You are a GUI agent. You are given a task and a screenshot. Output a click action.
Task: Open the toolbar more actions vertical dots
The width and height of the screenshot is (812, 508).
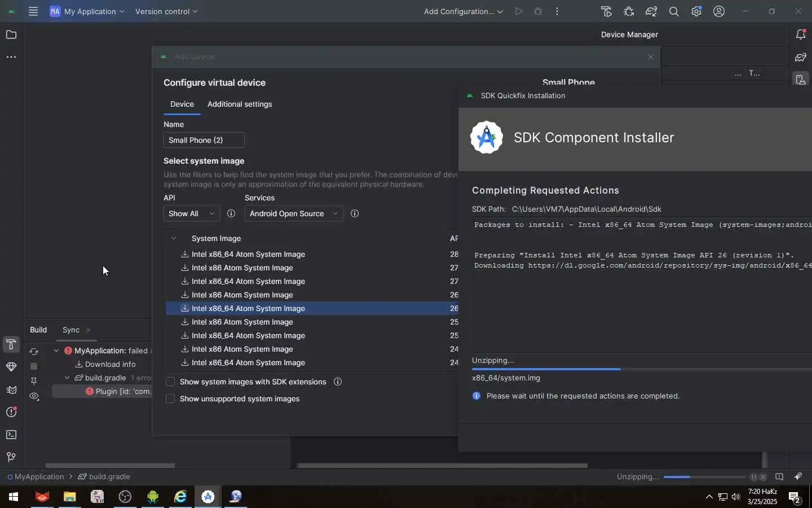[557, 11]
